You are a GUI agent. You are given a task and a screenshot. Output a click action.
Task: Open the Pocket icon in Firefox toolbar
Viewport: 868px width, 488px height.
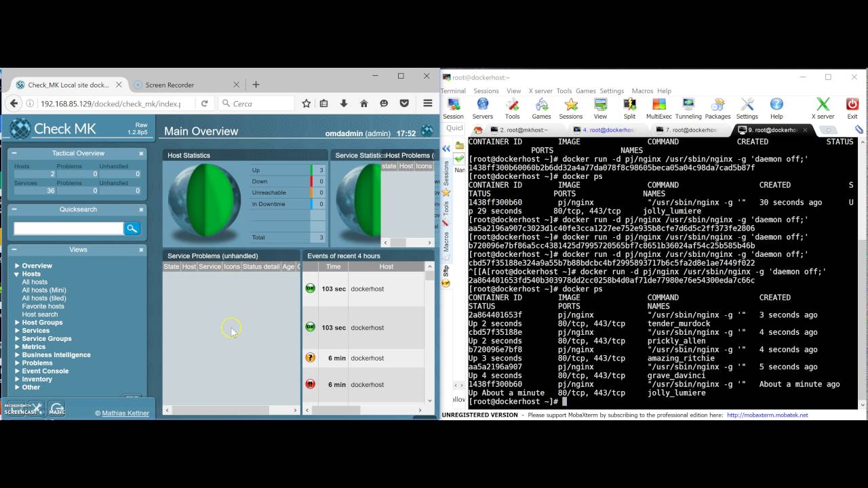coord(404,104)
